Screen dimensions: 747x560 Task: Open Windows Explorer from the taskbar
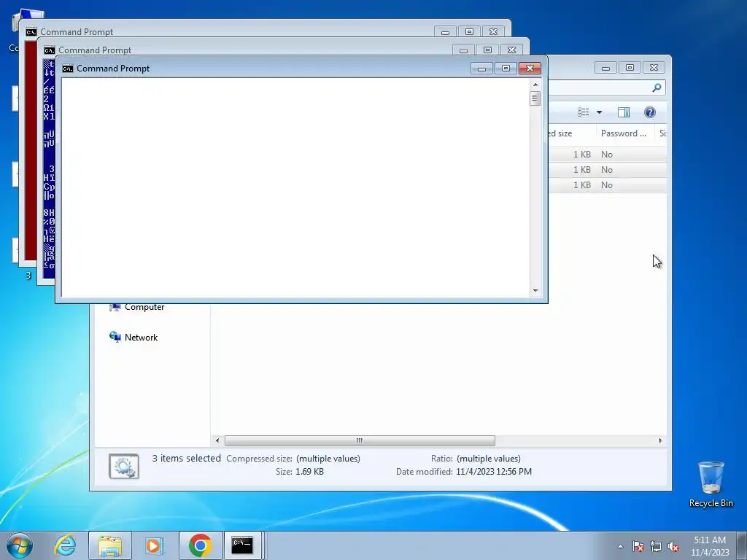point(110,545)
